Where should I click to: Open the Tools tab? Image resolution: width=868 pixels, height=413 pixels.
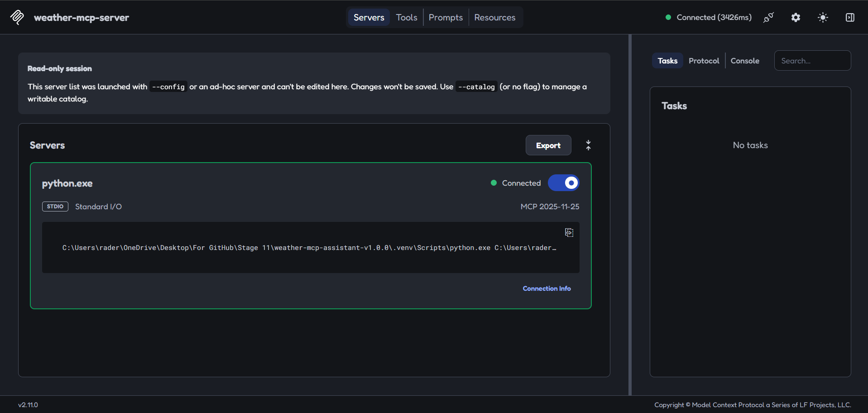(x=407, y=17)
